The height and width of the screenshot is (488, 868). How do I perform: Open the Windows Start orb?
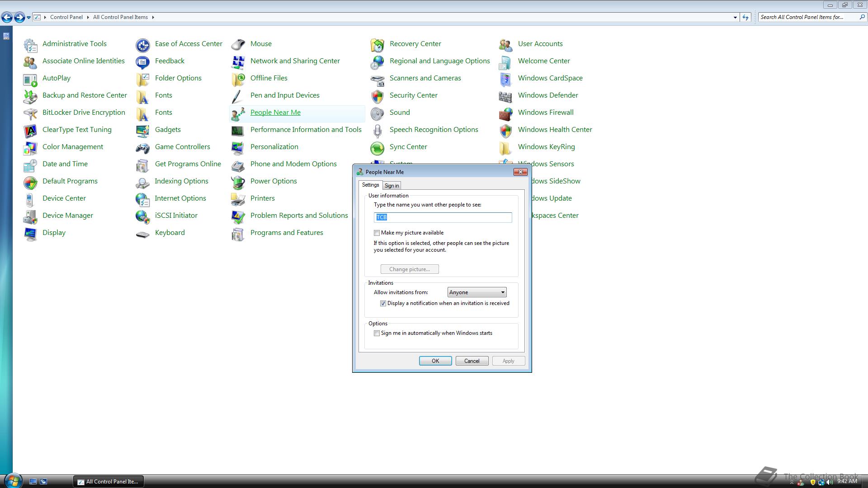point(13,481)
